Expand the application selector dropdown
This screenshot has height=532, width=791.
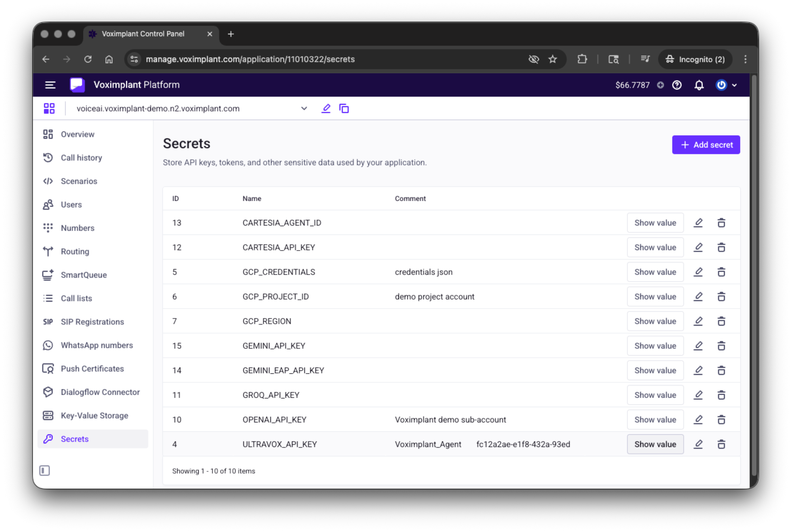(304, 109)
